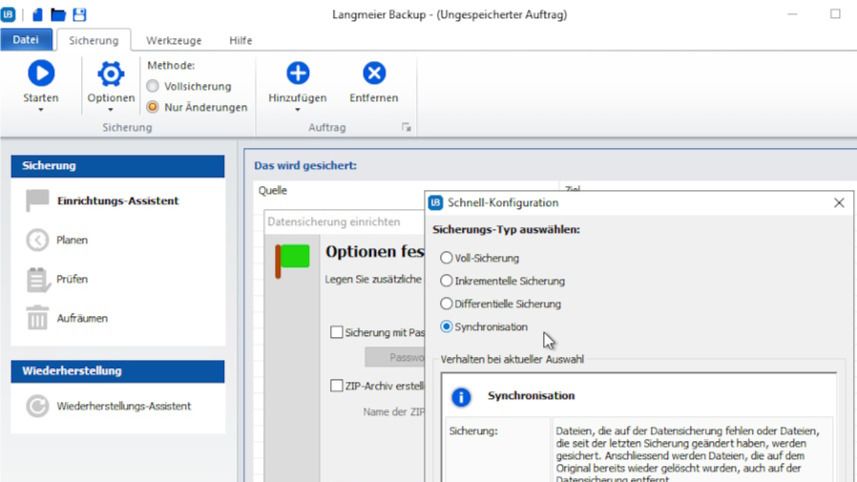Choose Differentielle Sicherung backup type
This screenshot has height=482, width=857.
pos(447,303)
